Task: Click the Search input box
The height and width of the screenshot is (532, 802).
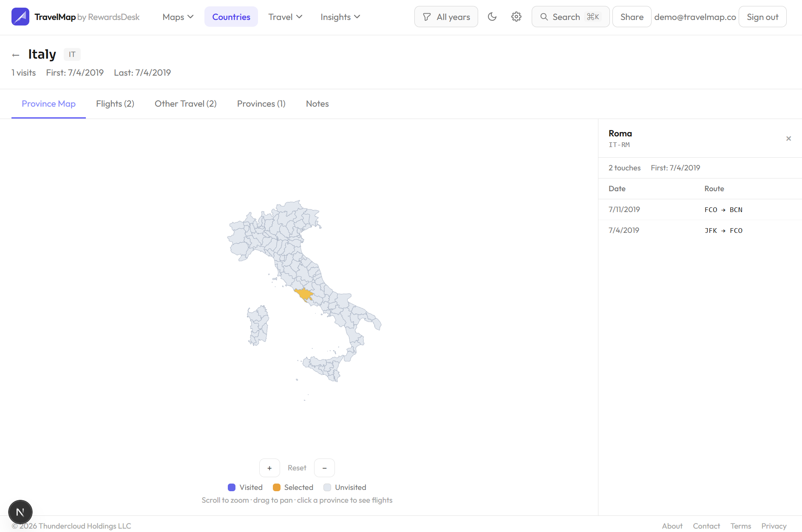Action: coord(570,17)
